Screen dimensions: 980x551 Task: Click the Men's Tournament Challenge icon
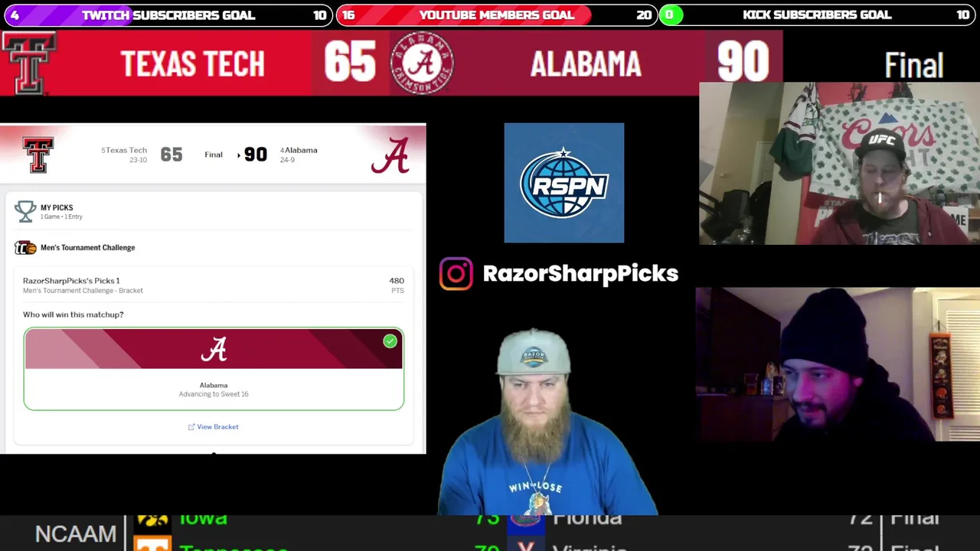click(25, 247)
